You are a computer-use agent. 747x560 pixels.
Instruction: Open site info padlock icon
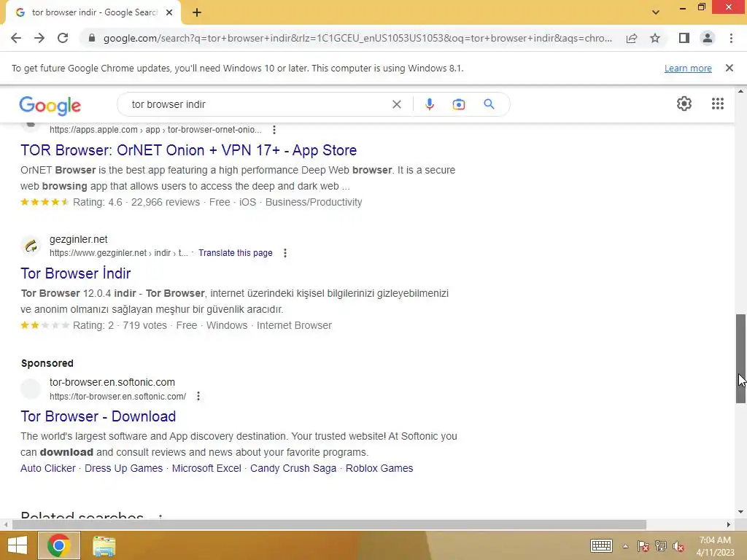tap(92, 38)
